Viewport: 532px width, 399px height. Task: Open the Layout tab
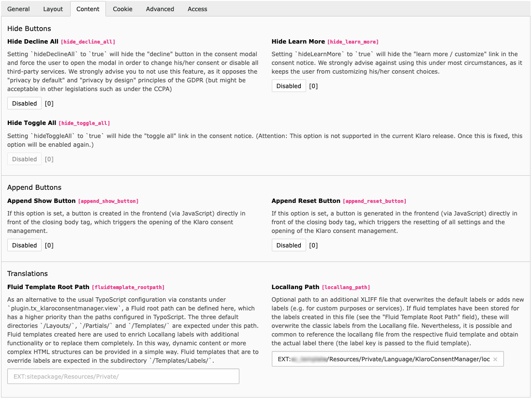pyautogui.click(x=53, y=9)
